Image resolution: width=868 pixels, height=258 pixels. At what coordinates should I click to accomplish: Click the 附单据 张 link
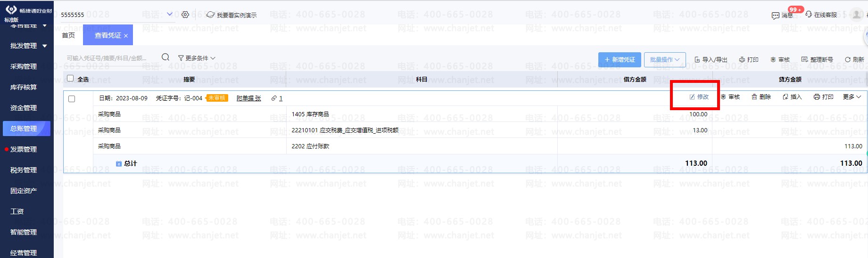click(248, 98)
